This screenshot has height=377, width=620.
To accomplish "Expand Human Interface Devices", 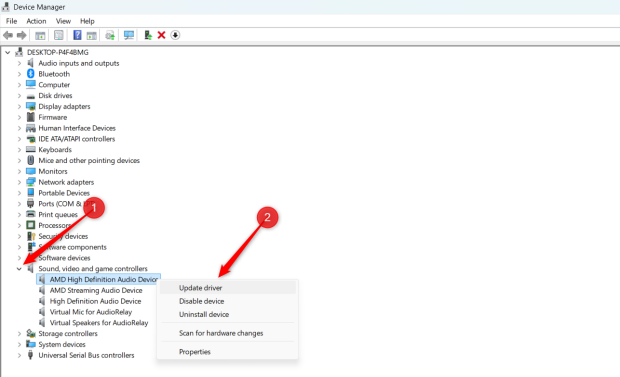I will click(x=19, y=128).
